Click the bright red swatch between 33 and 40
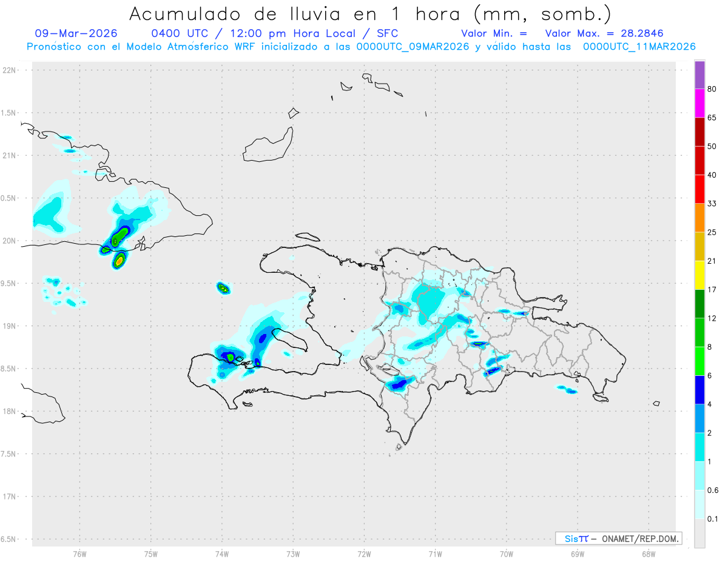Screen dimensions: 728x562 (x=699, y=189)
